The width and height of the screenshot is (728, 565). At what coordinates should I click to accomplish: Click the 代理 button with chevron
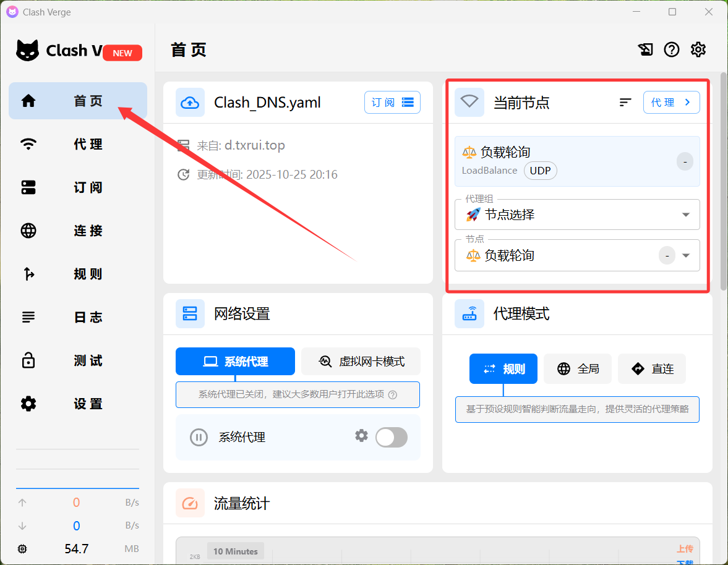pyautogui.click(x=671, y=103)
